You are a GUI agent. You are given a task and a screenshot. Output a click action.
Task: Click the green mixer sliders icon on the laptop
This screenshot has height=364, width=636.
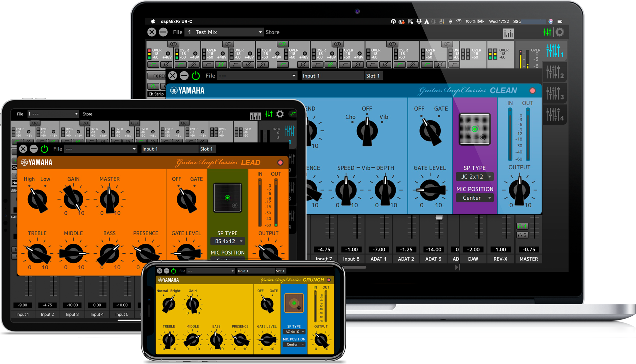click(547, 32)
